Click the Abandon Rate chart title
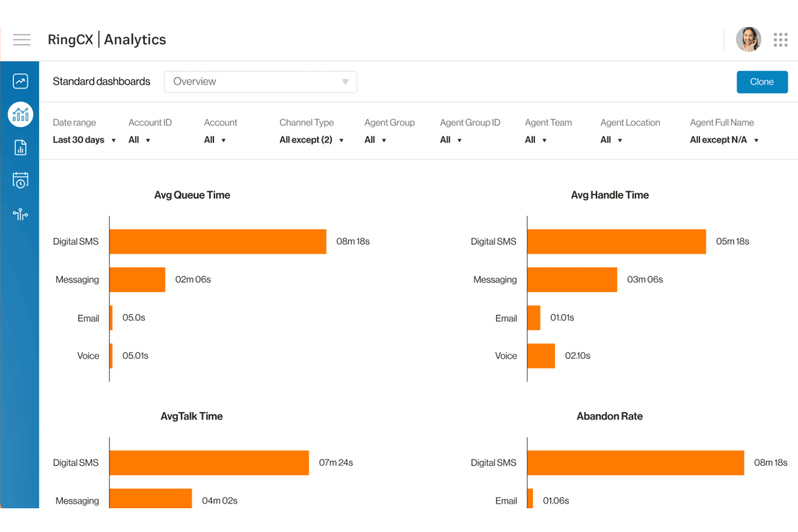The width and height of the screenshot is (798, 532). point(610,416)
